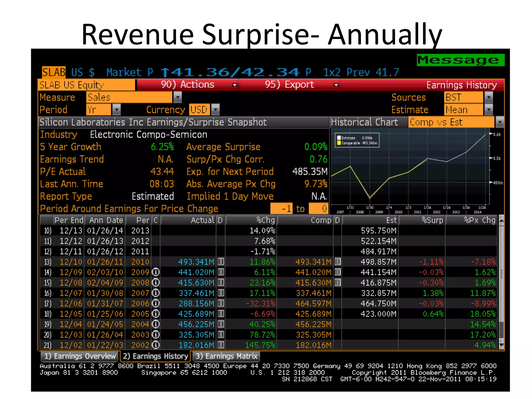Select row 10) with period 12/13
The height and width of the screenshot is (399, 532).
269,230
